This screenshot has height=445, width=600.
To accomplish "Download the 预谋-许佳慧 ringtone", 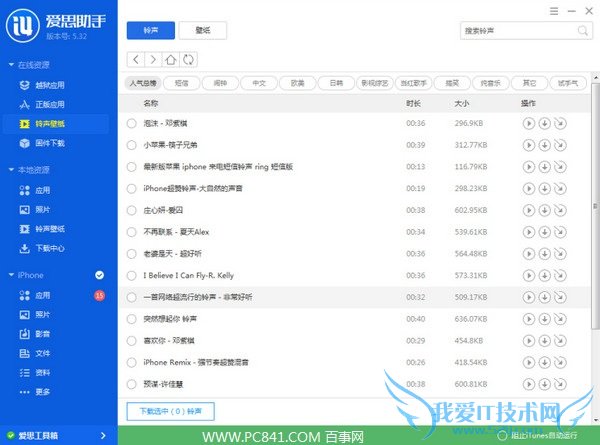I will click(544, 384).
